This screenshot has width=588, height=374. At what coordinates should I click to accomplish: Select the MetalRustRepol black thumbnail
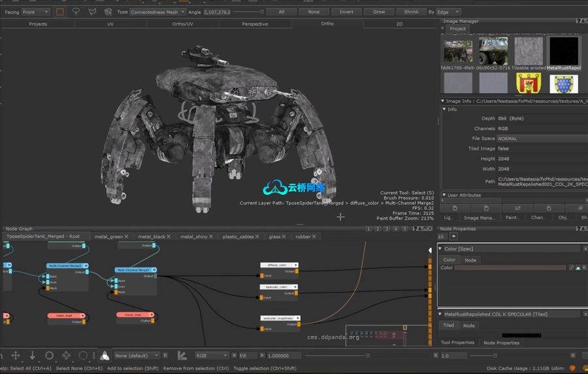pos(564,50)
